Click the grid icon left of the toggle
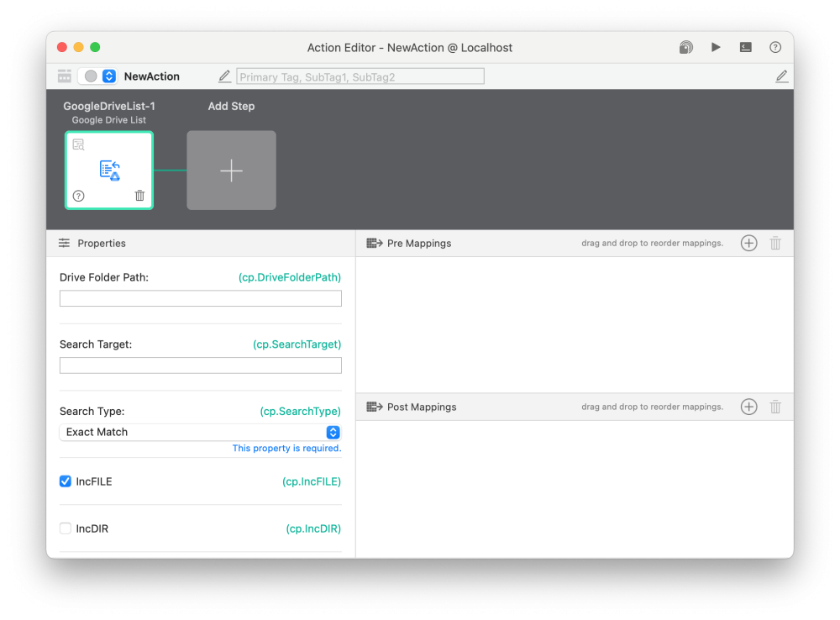840x620 pixels. [64, 76]
